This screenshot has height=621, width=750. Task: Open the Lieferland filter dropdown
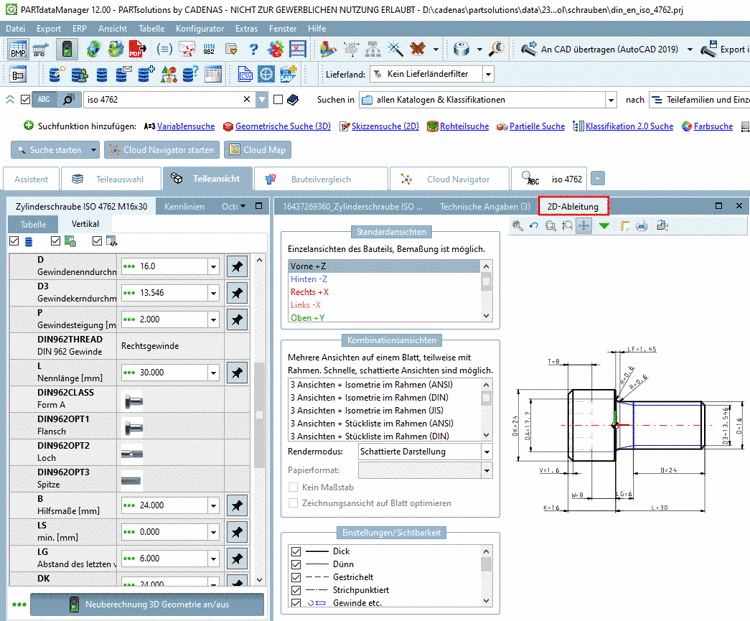(488, 74)
